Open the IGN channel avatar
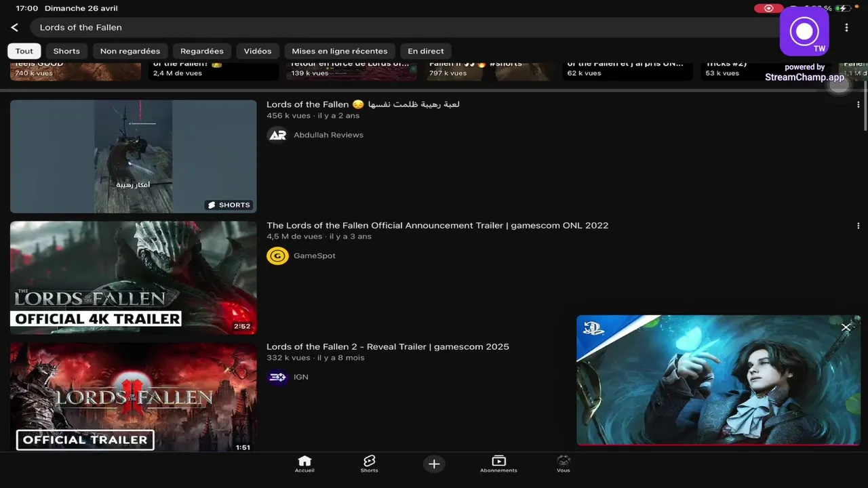Screen dimensions: 868x488 coord(277,377)
